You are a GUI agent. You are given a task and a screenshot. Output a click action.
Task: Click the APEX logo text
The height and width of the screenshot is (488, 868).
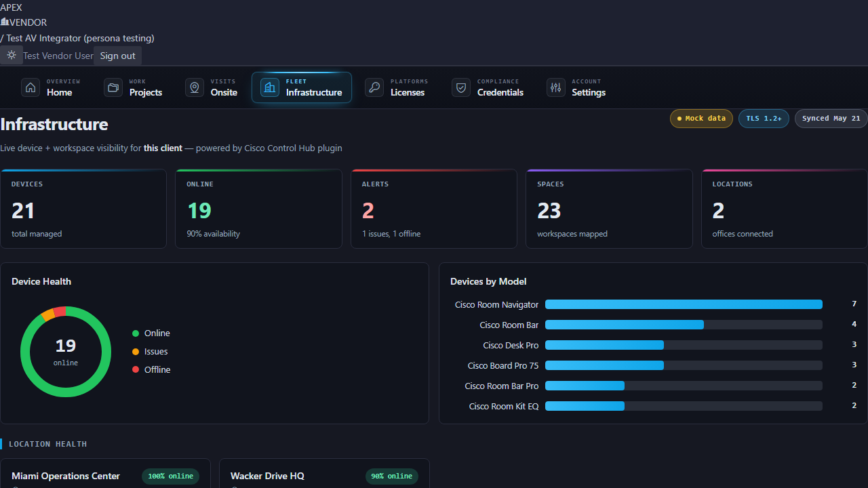click(x=12, y=7)
